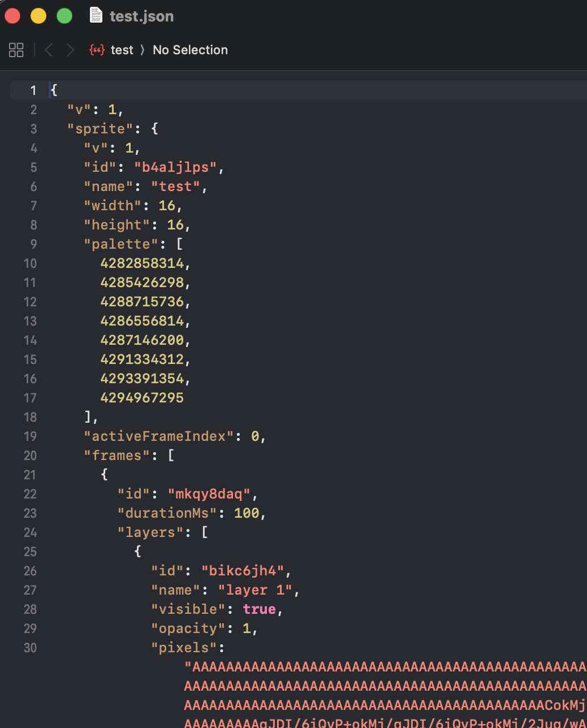Click the "palette" key
Viewport: 587px width, 728px height.
tap(121, 244)
